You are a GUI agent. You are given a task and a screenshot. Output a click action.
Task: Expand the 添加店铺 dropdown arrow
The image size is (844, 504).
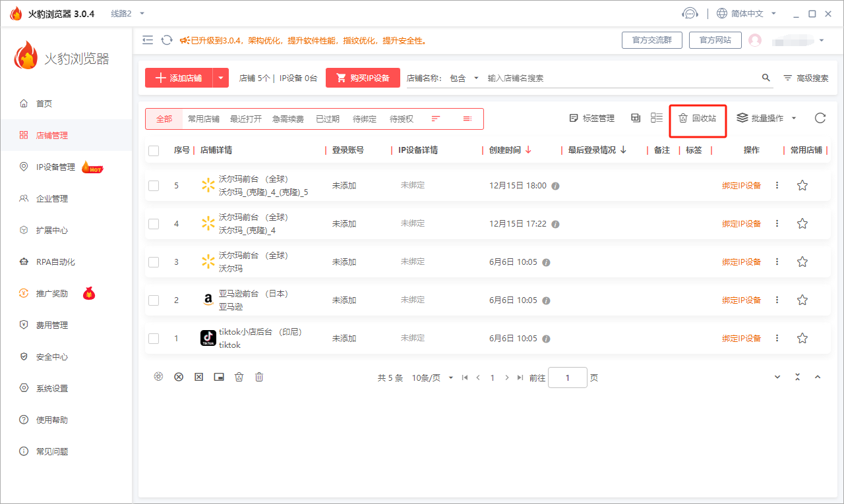pos(221,78)
